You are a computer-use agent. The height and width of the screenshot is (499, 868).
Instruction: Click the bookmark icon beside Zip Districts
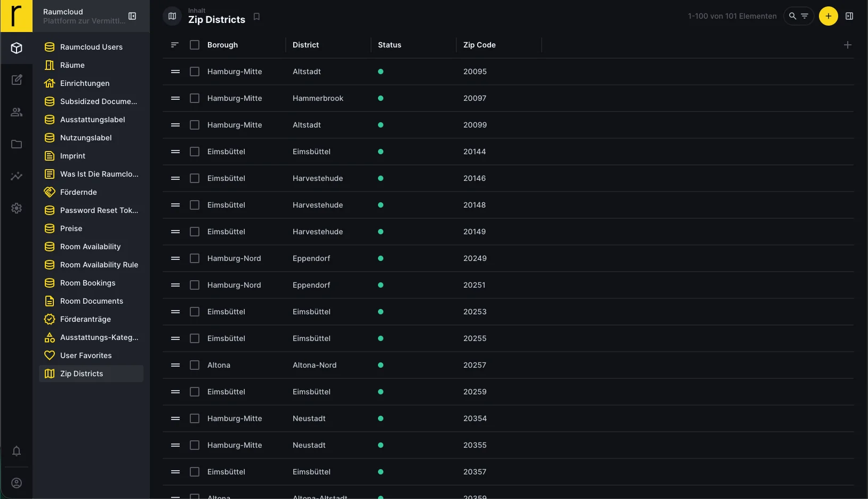click(x=256, y=17)
